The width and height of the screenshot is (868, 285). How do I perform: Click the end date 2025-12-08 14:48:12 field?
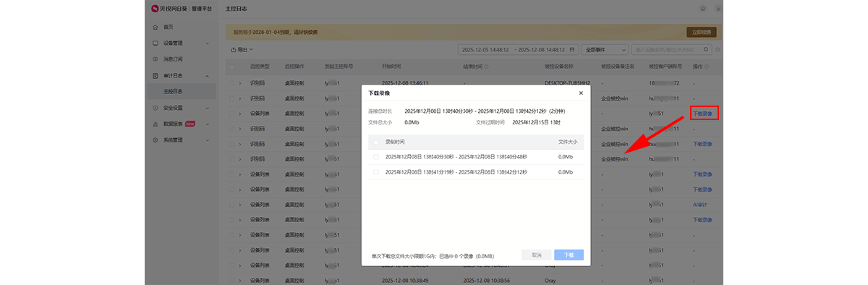tap(542, 49)
